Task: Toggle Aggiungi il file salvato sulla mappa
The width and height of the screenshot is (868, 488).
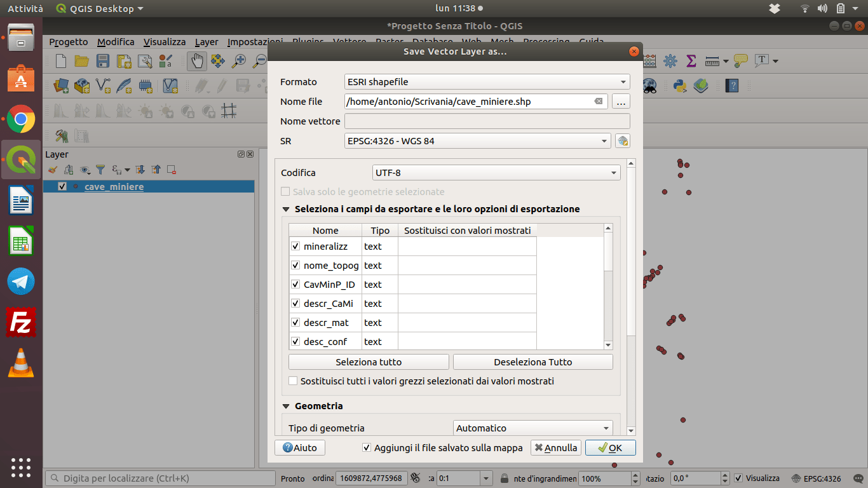Action: coord(367,447)
